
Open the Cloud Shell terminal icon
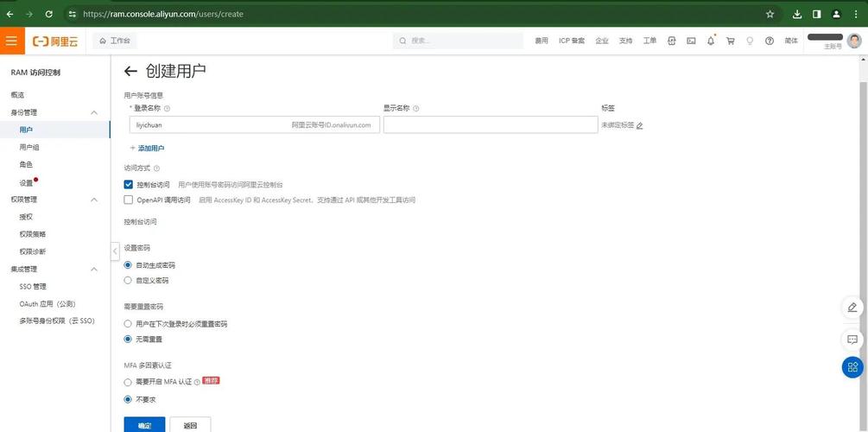(691, 41)
